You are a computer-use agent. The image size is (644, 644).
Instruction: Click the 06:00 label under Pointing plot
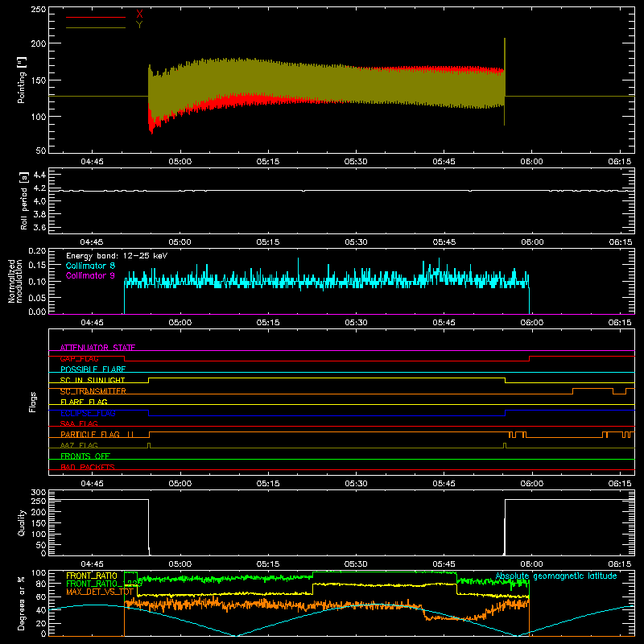[x=531, y=162]
